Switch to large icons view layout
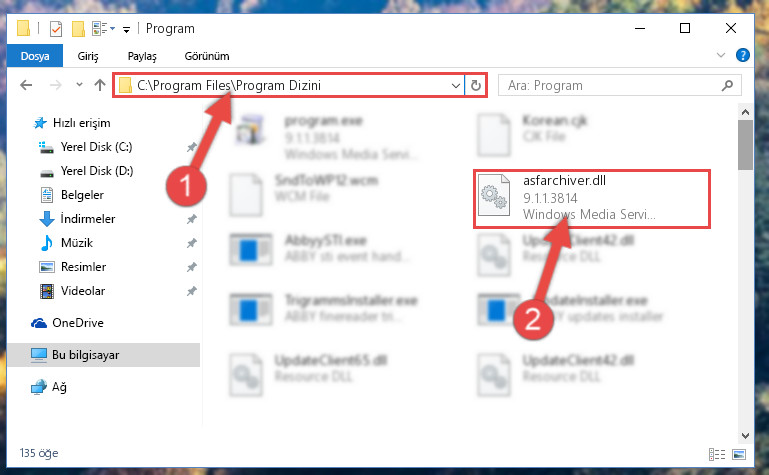 click(739, 454)
